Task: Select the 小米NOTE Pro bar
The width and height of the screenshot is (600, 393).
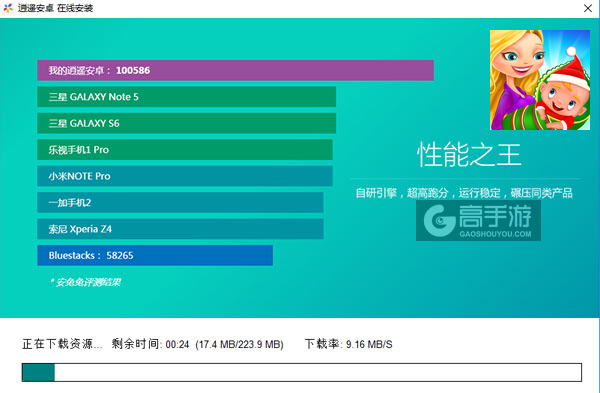Action: 185,176
